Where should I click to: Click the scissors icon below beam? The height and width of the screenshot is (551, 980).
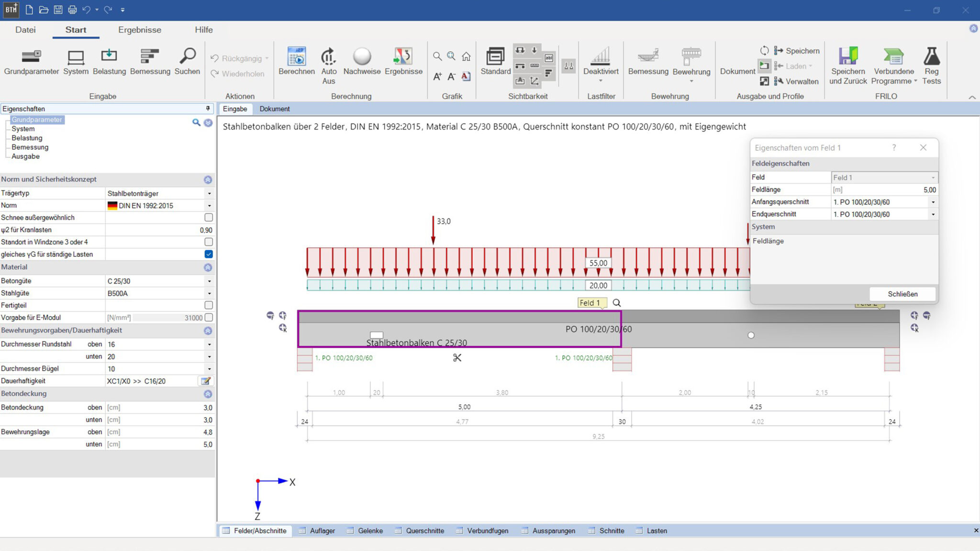[x=457, y=358]
